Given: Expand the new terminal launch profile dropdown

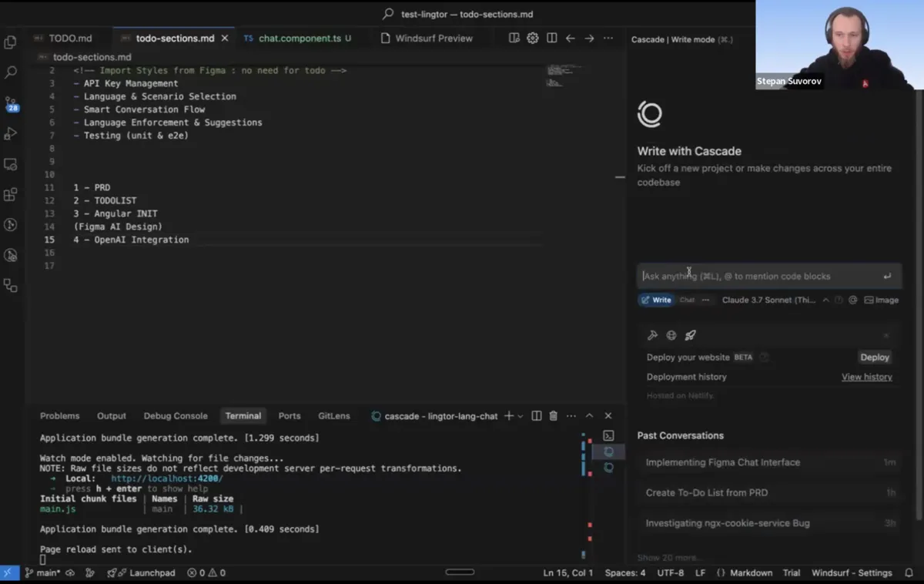Looking at the screenshot, I should click(521, 416).
